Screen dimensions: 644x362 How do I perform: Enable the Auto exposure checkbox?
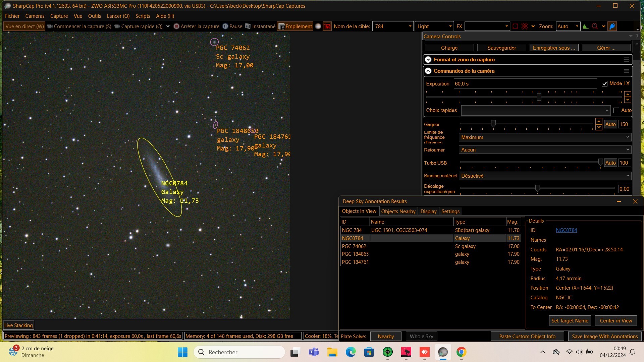tap(616, 110)
